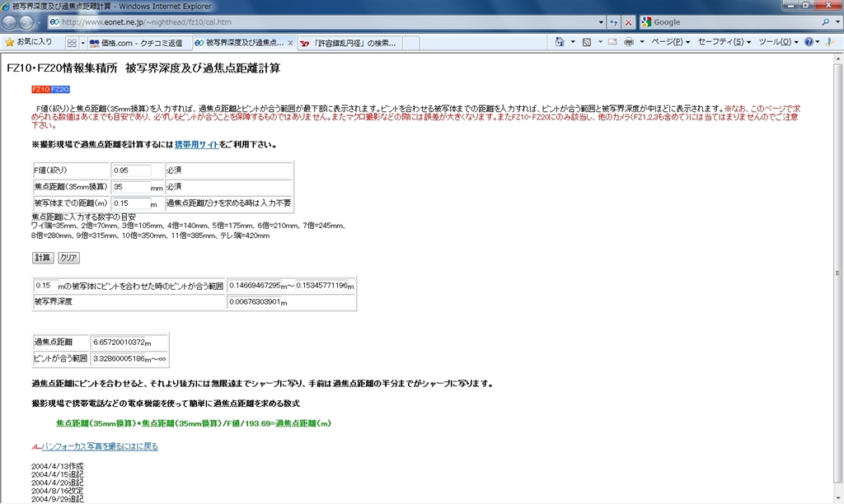The image size is (844, 504).
Task: Expand the print options dropdown arrow
Action: [641, 41]
